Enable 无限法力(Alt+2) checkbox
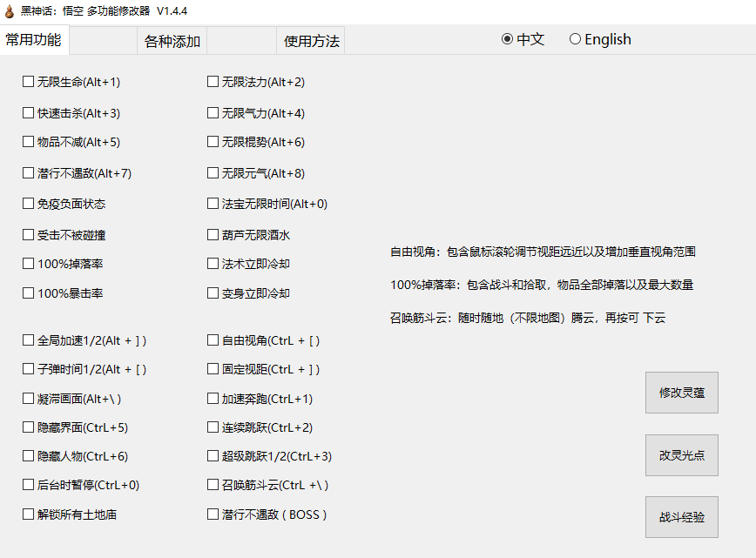This screenshot has width=756, height=558. (213, 82)
